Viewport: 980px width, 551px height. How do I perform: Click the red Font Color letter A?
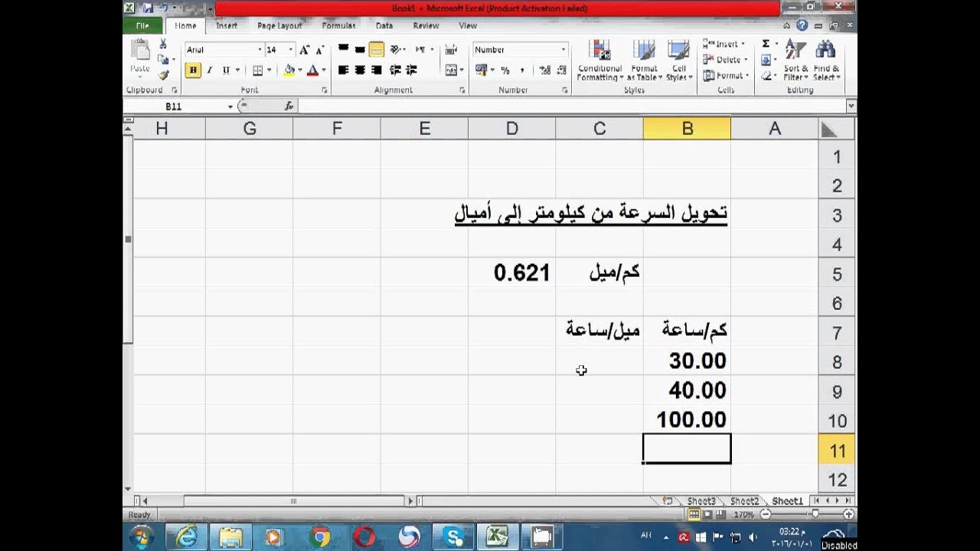312,70
